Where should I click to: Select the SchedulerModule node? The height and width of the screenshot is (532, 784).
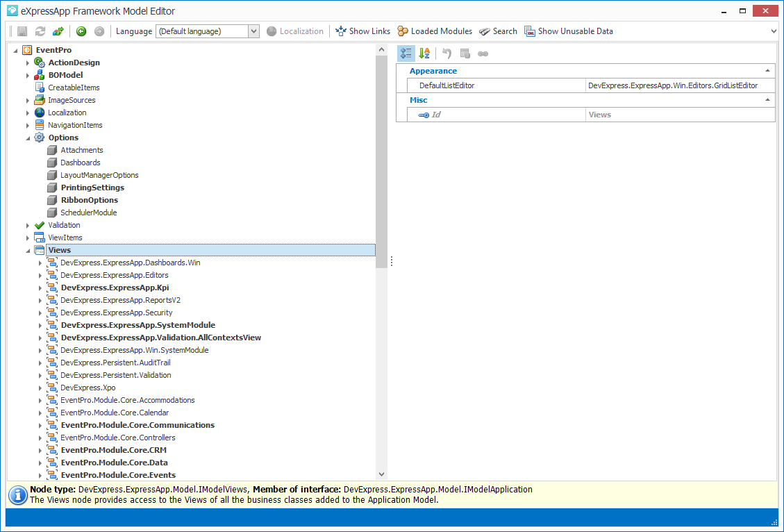click(x=88, y=213)
